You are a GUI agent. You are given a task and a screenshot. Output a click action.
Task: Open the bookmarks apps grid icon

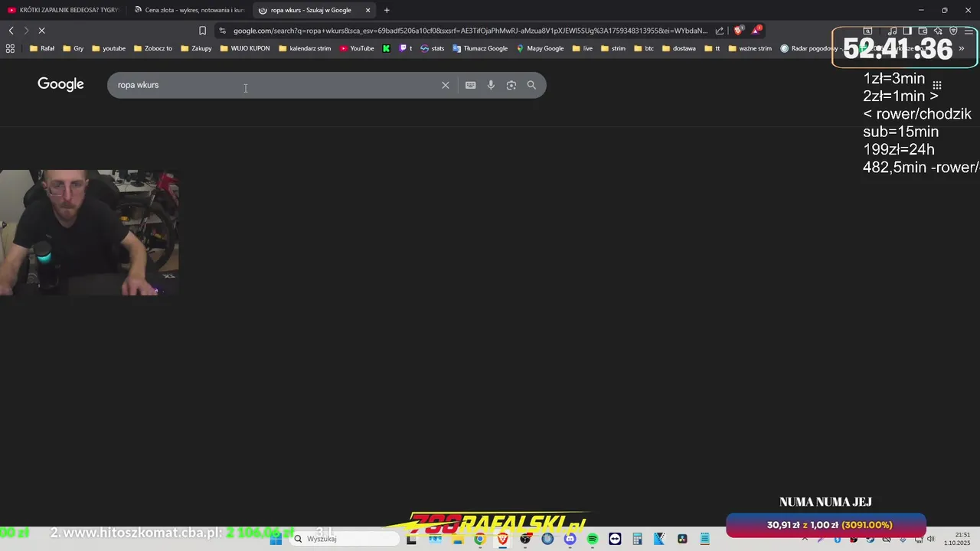10,48
